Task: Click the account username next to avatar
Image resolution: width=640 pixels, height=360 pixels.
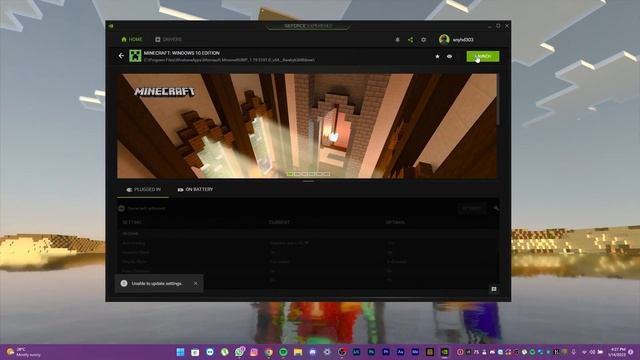Action: click(463, 40)
